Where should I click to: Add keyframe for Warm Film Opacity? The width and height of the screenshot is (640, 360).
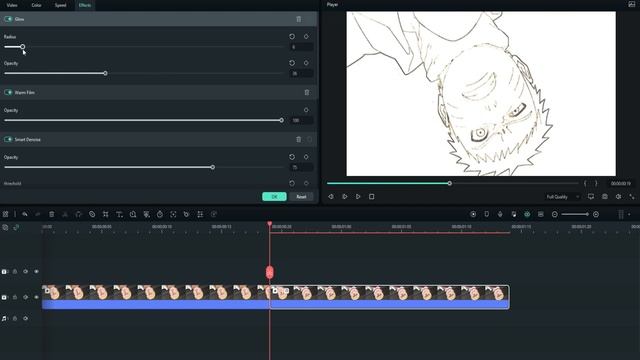pos(306,110)
